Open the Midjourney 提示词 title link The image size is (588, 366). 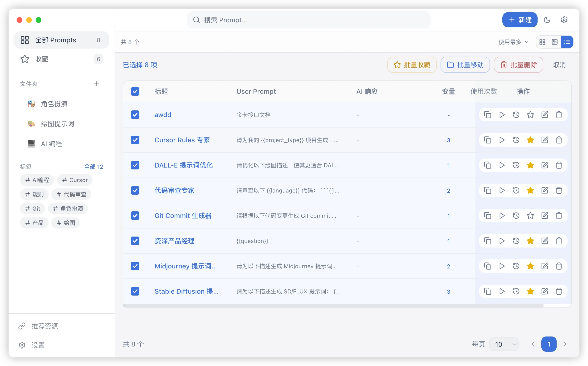pos(186,266)
